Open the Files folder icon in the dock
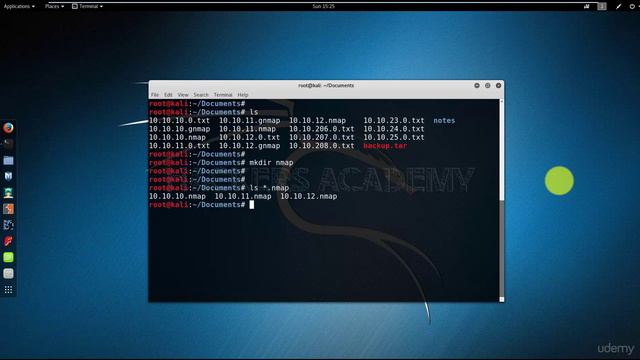640x360 pixels. (8, 160)
